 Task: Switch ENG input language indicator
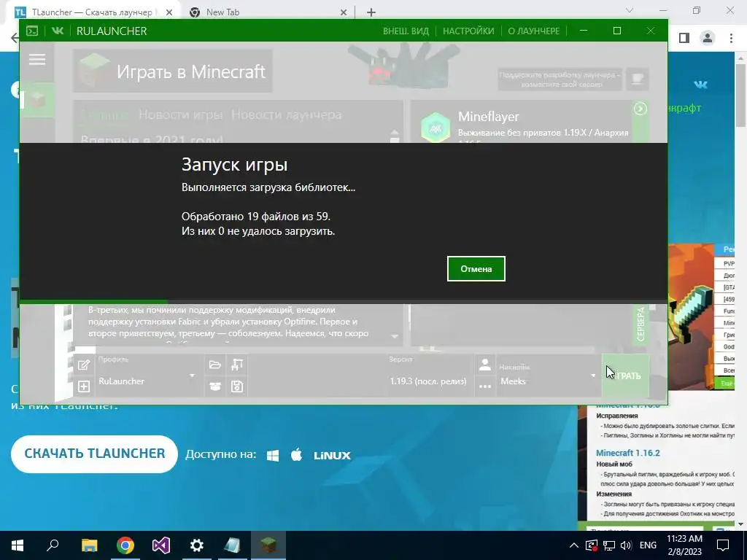648,545
